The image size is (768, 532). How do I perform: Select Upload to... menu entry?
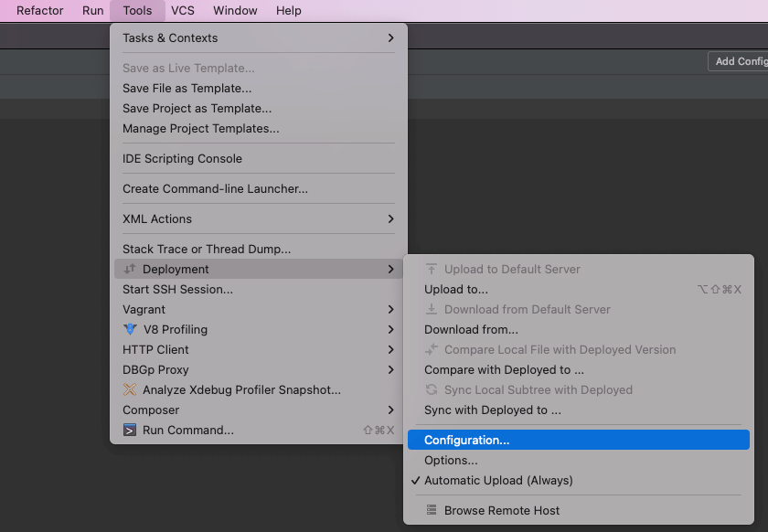[456, 289]
